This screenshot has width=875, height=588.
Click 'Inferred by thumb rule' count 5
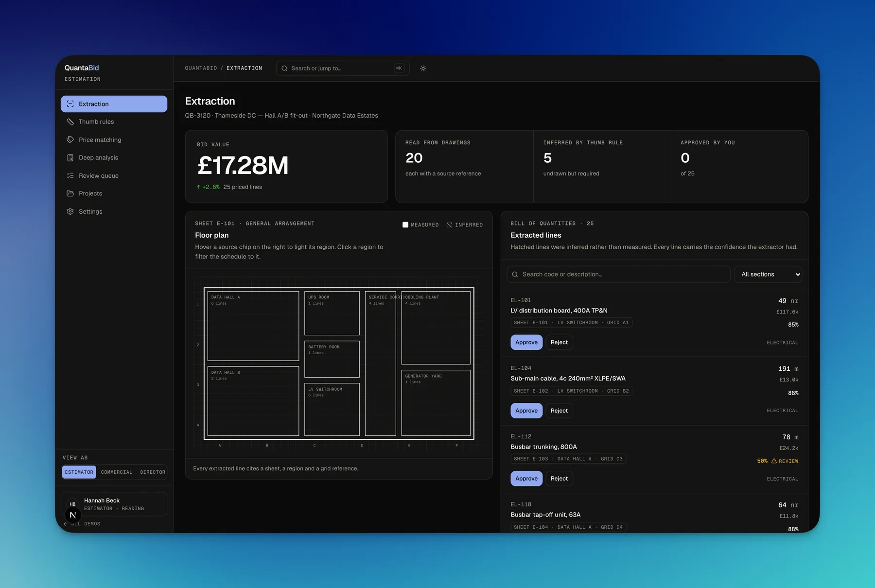(x=547, y=158)
